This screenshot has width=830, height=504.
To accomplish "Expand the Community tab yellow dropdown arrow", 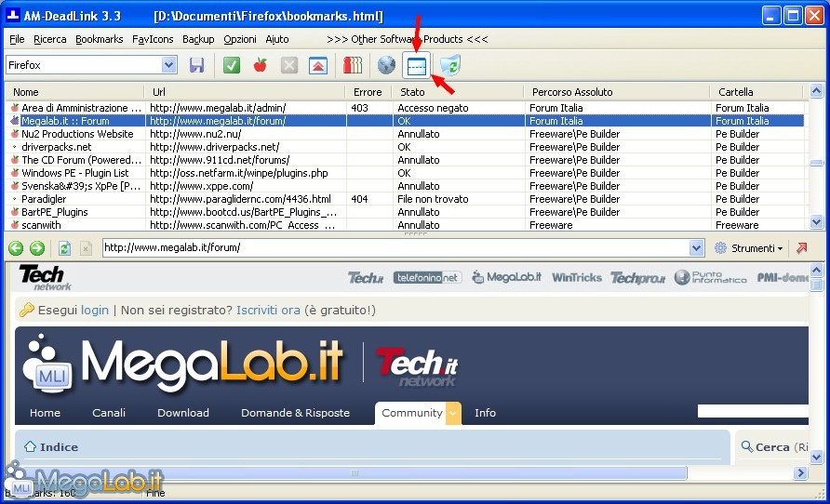I will tap(453, 413).
